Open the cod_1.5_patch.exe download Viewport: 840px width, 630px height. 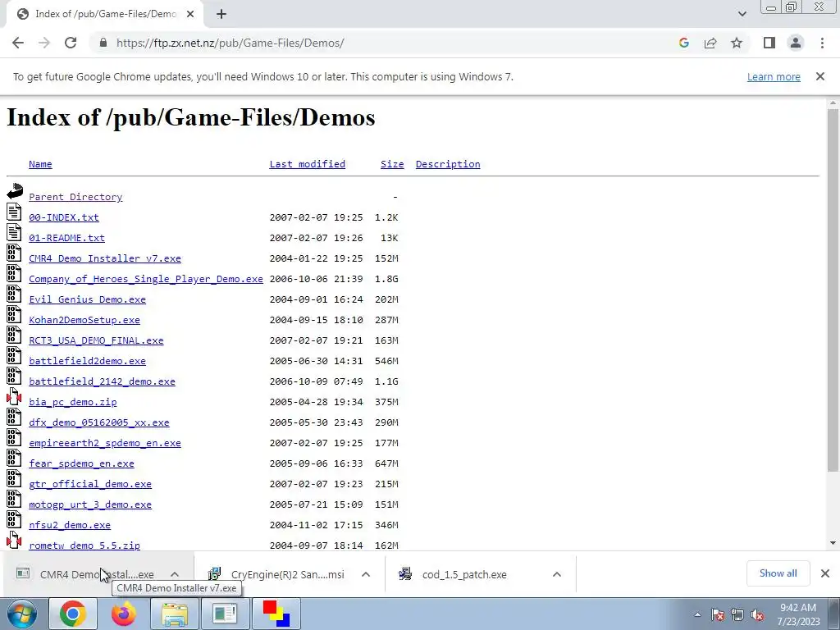coord(464,574)
